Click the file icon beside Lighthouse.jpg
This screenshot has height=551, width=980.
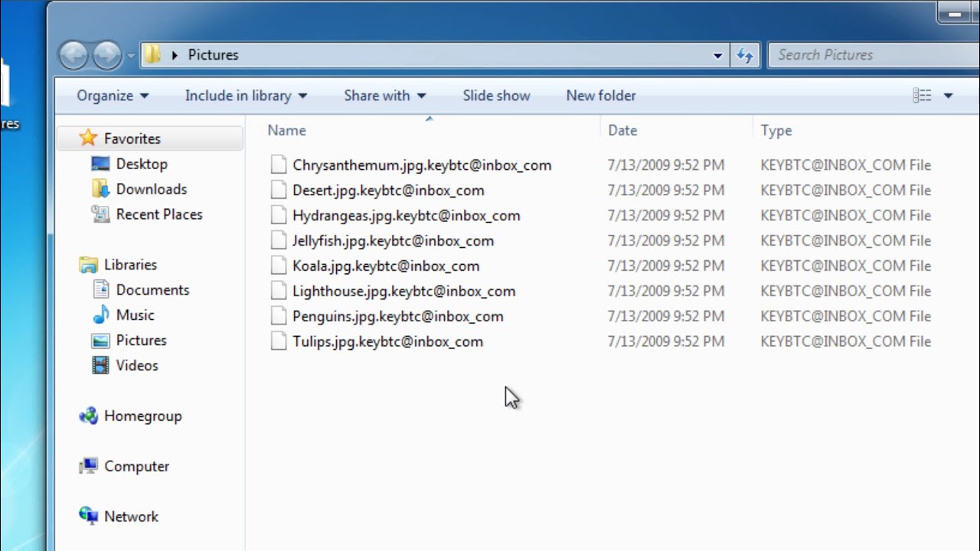[x=279, y=291]
